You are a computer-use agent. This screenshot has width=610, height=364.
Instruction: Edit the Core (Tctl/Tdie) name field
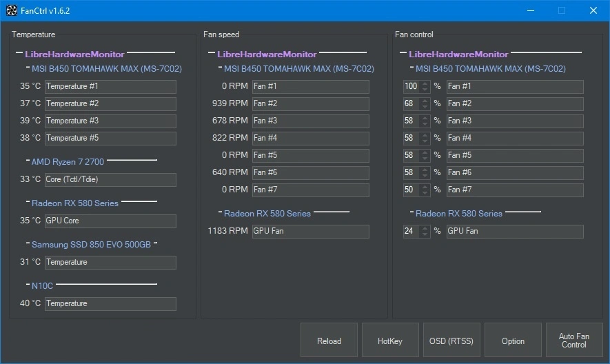[x=110, y=179]
